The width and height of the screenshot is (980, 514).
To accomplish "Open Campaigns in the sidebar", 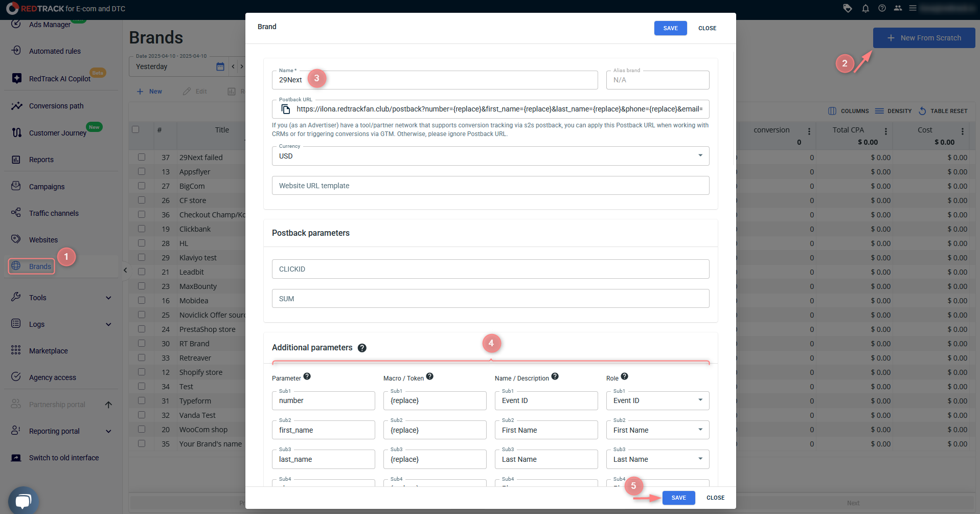I will coord(47,187).
